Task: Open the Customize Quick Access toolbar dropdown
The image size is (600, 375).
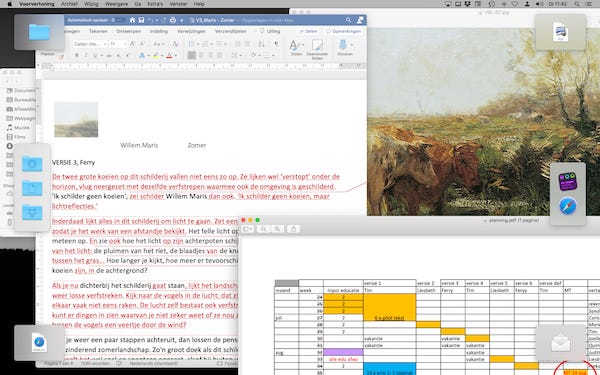Action: point(182,20)
